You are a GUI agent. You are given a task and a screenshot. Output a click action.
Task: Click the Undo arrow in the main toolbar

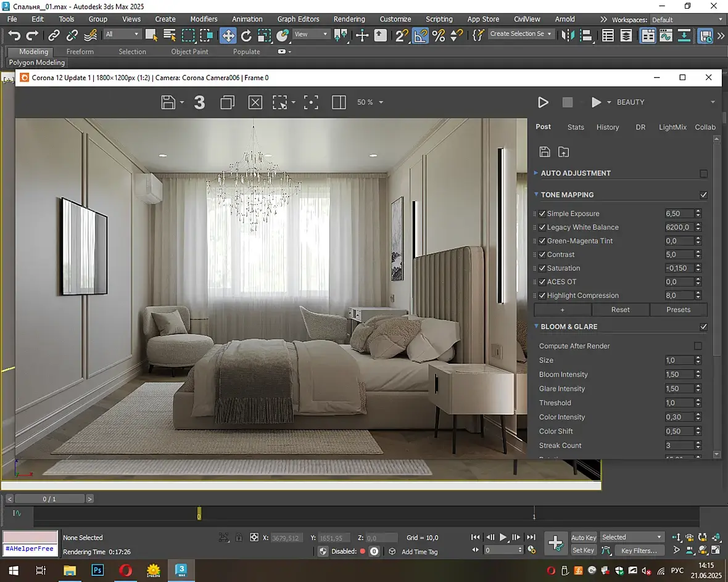pyautogui.click(x=14, y=35)
